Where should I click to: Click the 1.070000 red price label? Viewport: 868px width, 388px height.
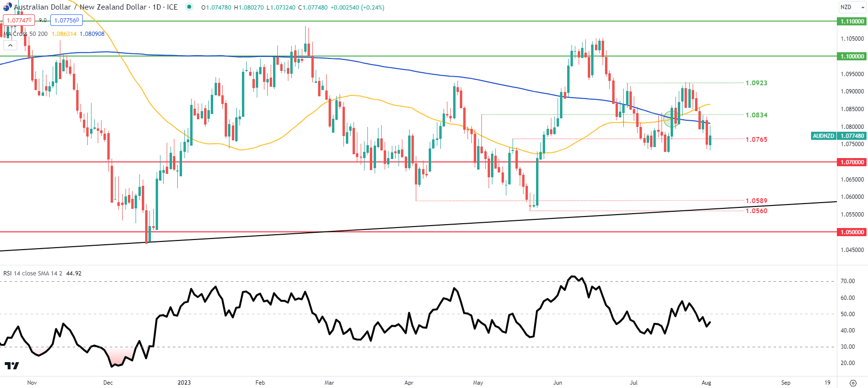852,162
